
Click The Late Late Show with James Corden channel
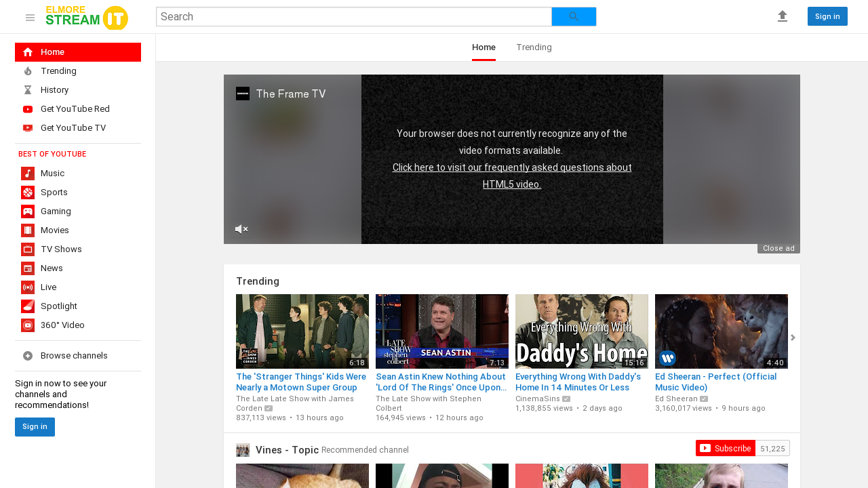pyautogui.click(x=295, y=403)
